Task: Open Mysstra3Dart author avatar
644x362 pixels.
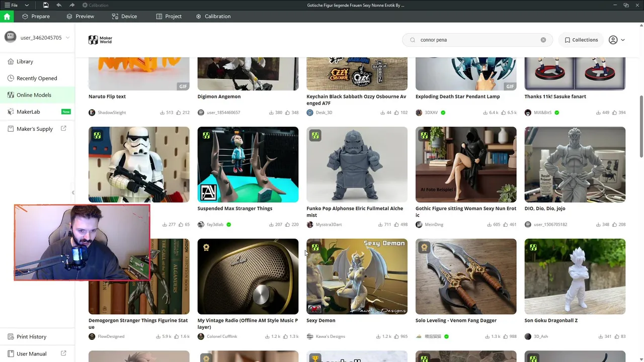Action: (310, 225)
